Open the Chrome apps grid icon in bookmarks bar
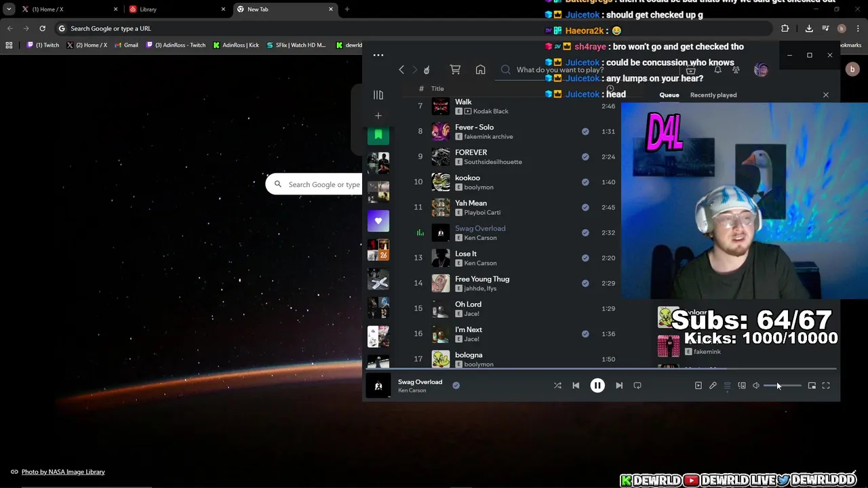 click(x=9, y=45)
